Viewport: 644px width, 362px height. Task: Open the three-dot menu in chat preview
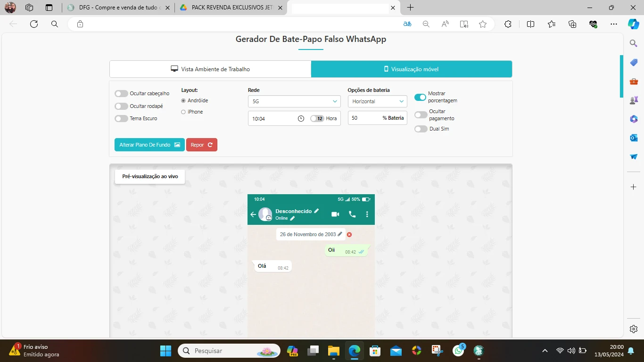coord(367,214)
